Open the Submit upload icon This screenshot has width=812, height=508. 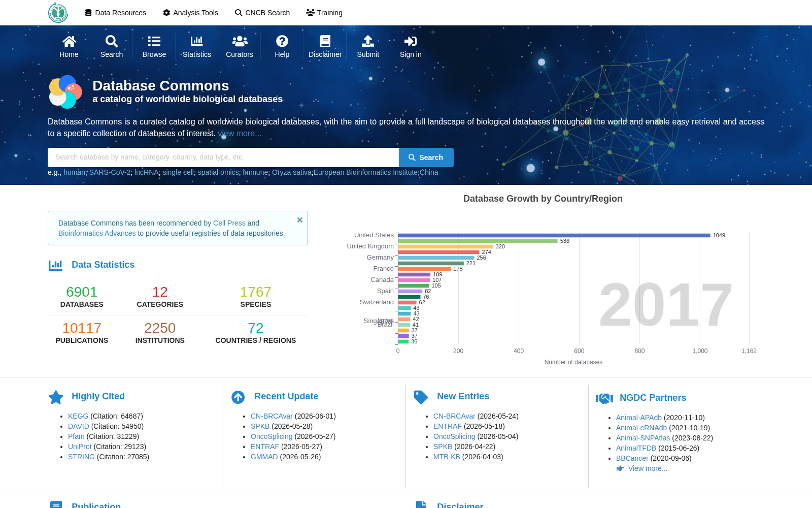tap(368, 41)
